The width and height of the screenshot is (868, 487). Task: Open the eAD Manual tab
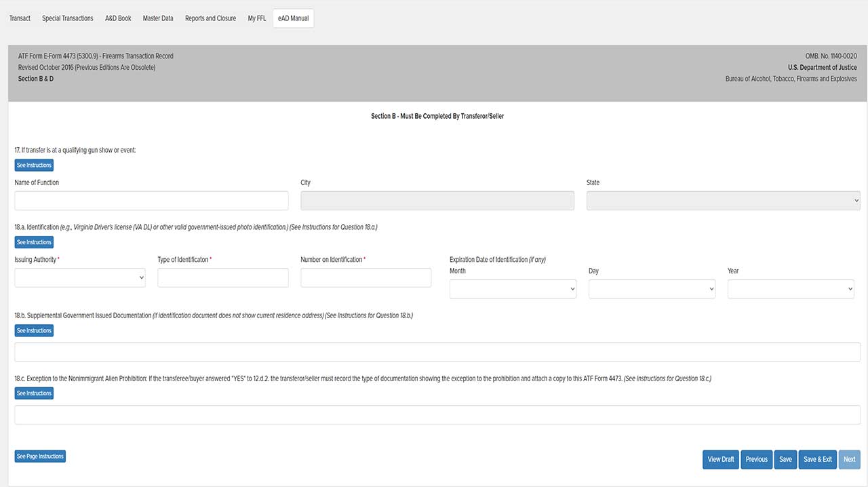[293, 18]
